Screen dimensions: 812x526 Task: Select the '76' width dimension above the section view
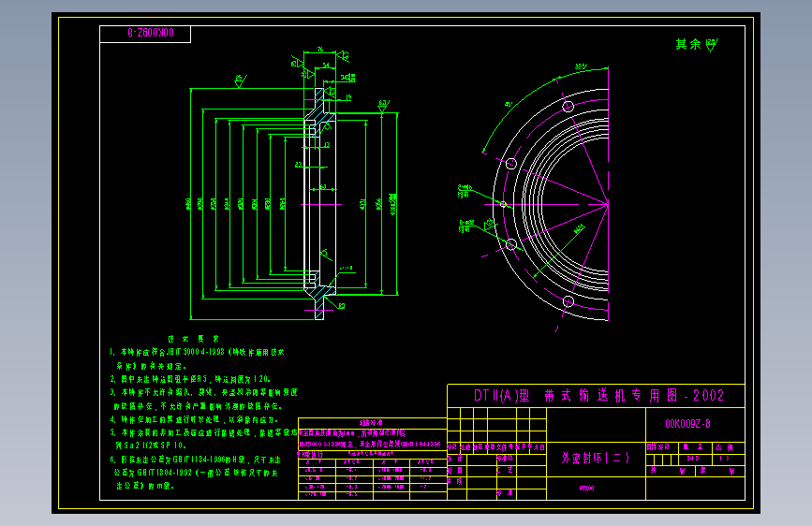[320, 50]
